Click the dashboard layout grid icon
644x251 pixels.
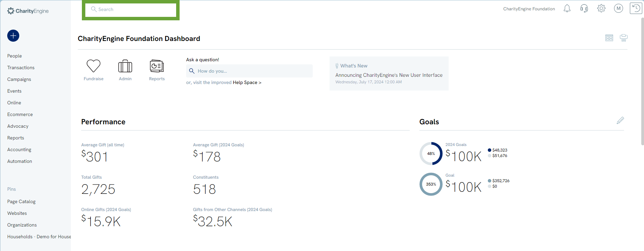609,38
